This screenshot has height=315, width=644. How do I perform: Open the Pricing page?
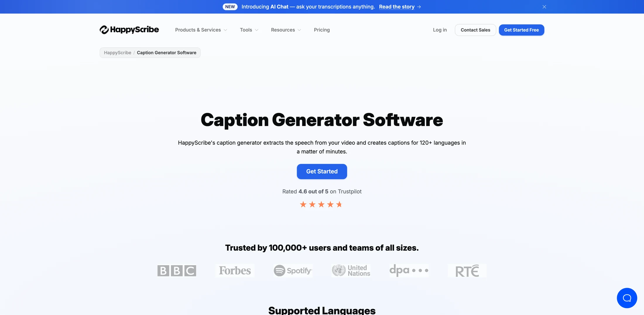pos(322,30)
